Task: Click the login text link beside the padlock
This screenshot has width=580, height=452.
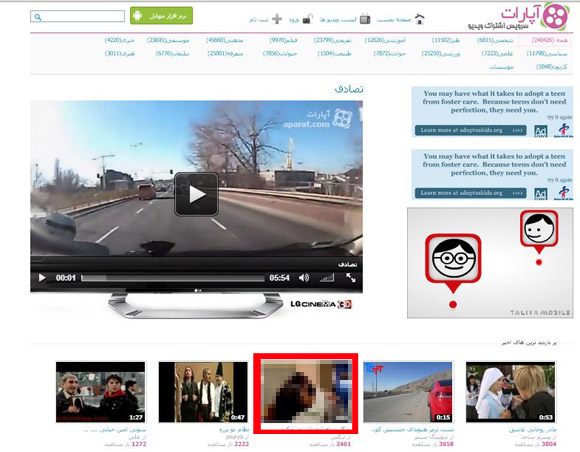Action: (294, 20)
